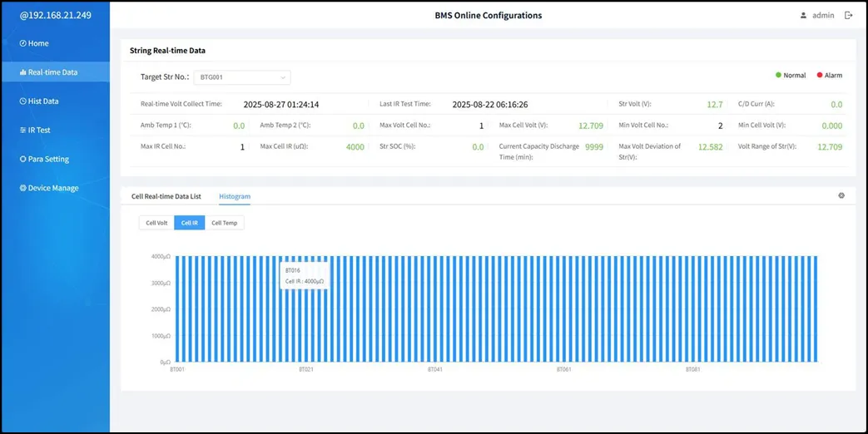
Task: Click the Min Volt Cell No. value 2
Action: coord(720,126)
